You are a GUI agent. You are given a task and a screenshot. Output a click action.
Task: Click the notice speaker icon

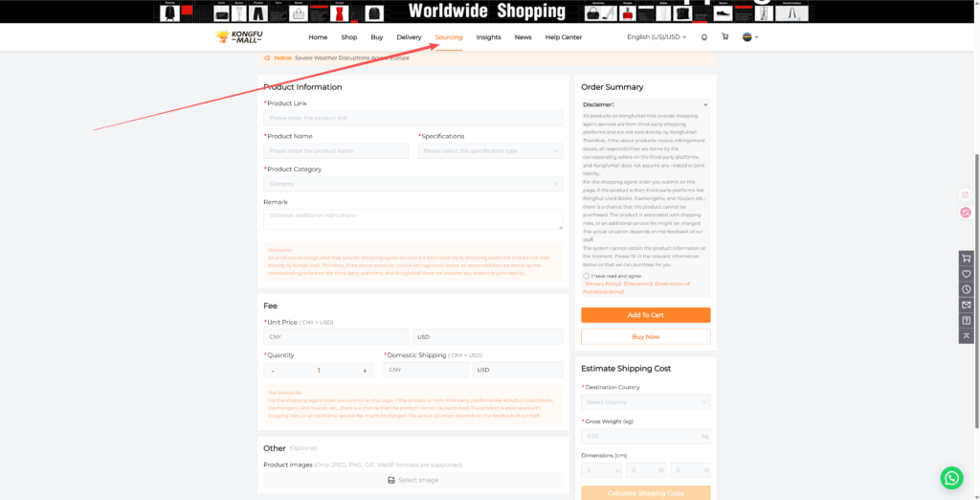coord(267,57)
